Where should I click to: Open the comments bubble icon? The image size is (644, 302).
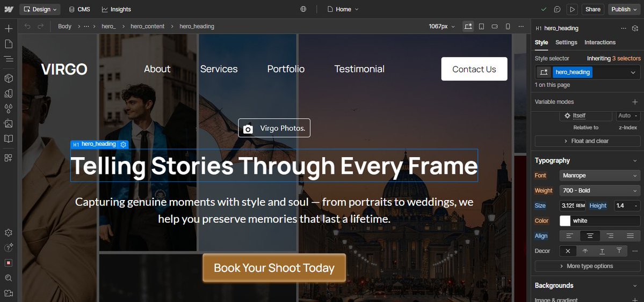pyautogui.click(x=558, y=9)
